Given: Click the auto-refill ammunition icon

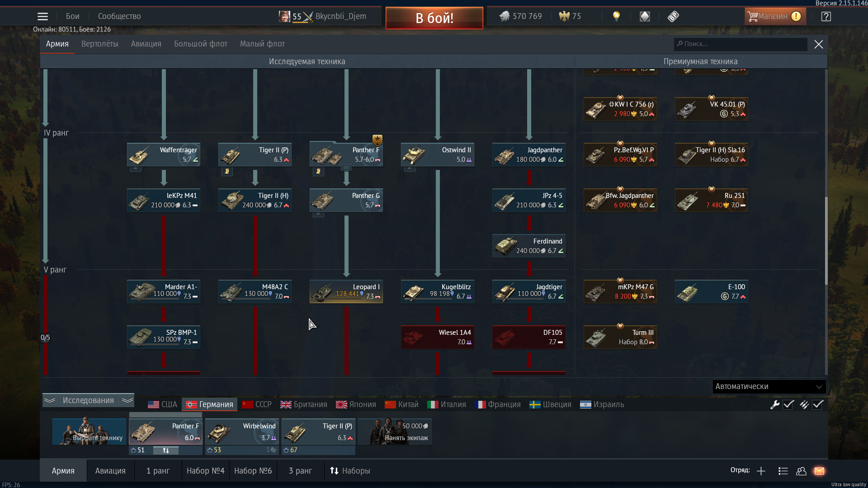Looking at the screenshot, I should 804,405.
